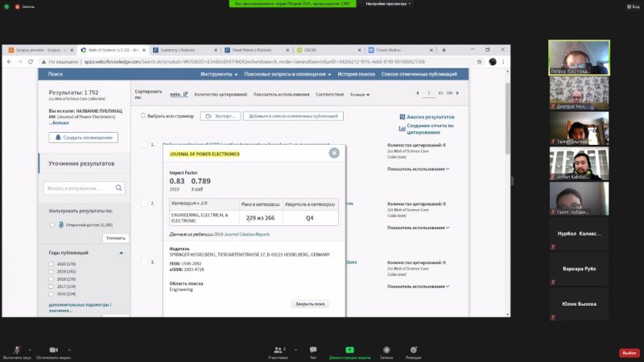Tick the 2020 publication year checkbox

(52, 264)
